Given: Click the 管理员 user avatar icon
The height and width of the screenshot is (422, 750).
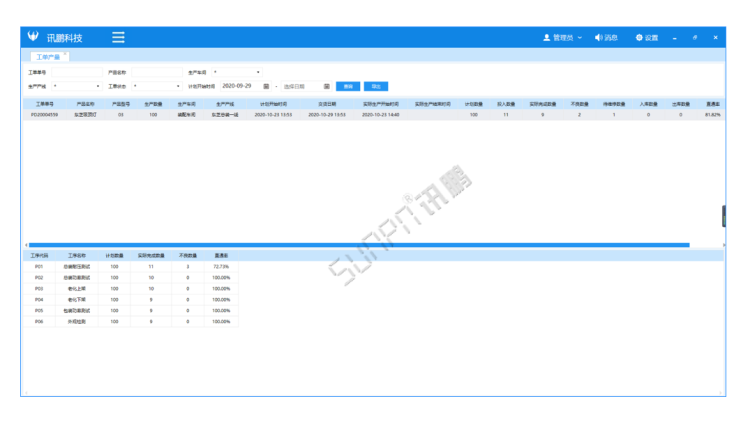Looking at the screenshot, I should pos(546,37).
